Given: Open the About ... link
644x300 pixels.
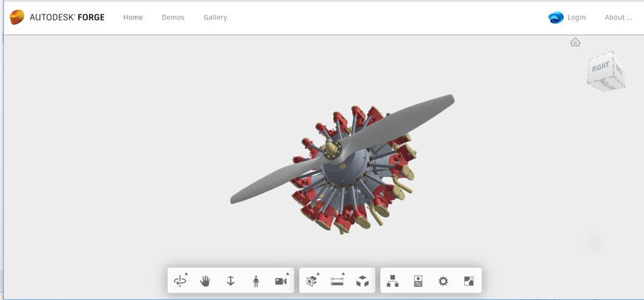Looking at the screenshot, I should (618, 17).
